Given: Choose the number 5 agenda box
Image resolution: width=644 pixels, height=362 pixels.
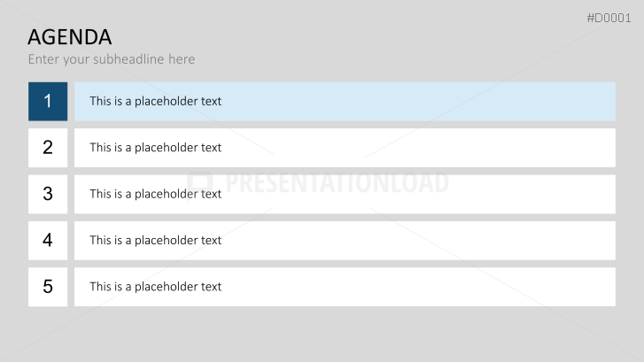Looking at the screenshot, I should 48,287.
